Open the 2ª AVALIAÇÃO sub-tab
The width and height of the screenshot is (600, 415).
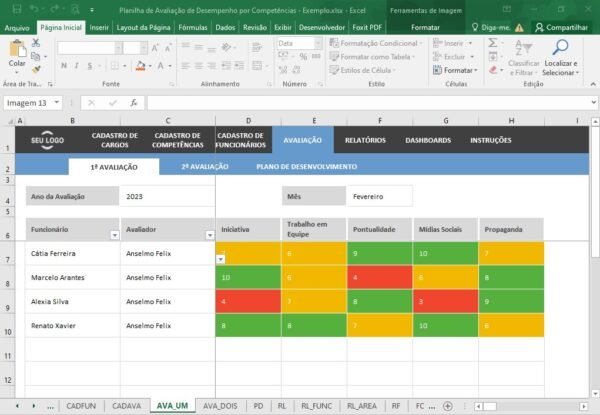tap(205, 167)
